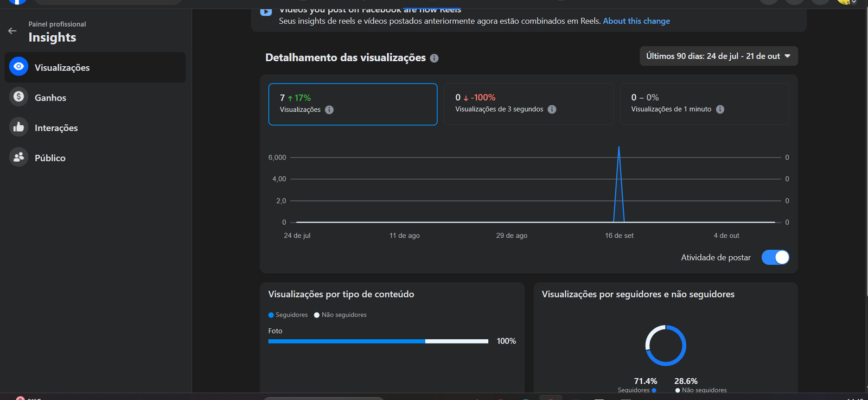Click the people icon for Público
Image resolution: width=868 pixels, height=400 pixels.
(19, 157)
